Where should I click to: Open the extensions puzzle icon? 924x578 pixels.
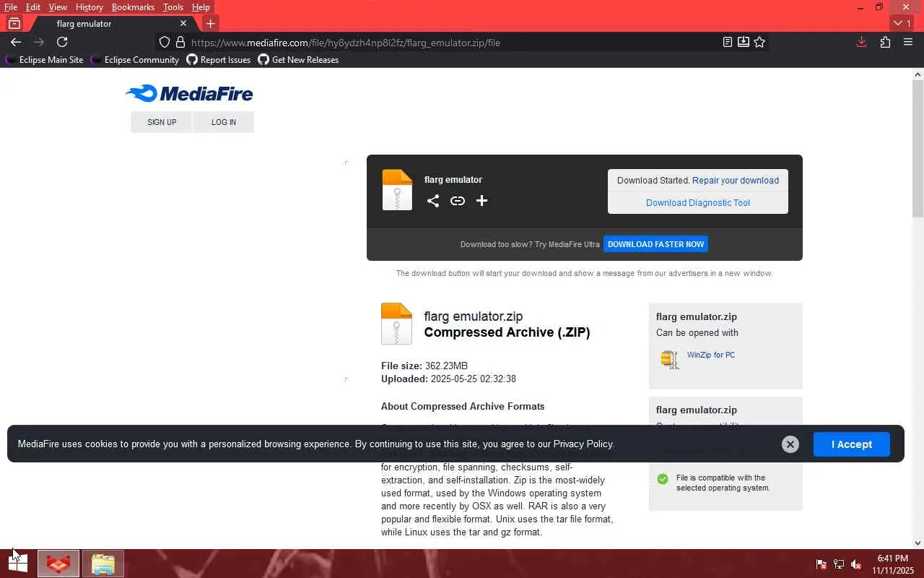[x=885, y=43]
